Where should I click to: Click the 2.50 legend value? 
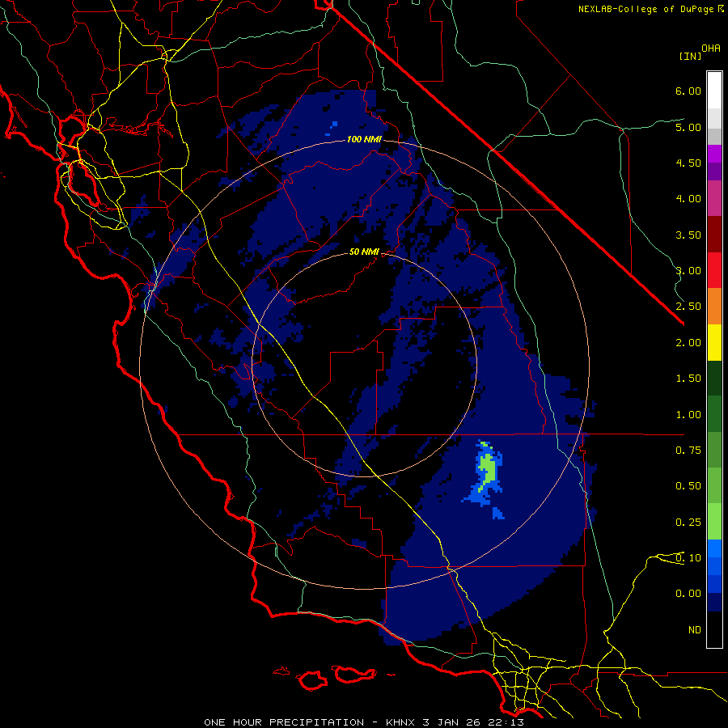(688, 307)
